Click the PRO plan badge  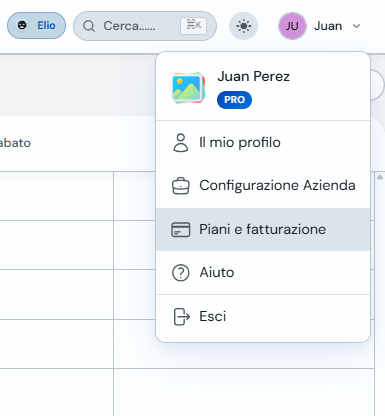[234, 100]
